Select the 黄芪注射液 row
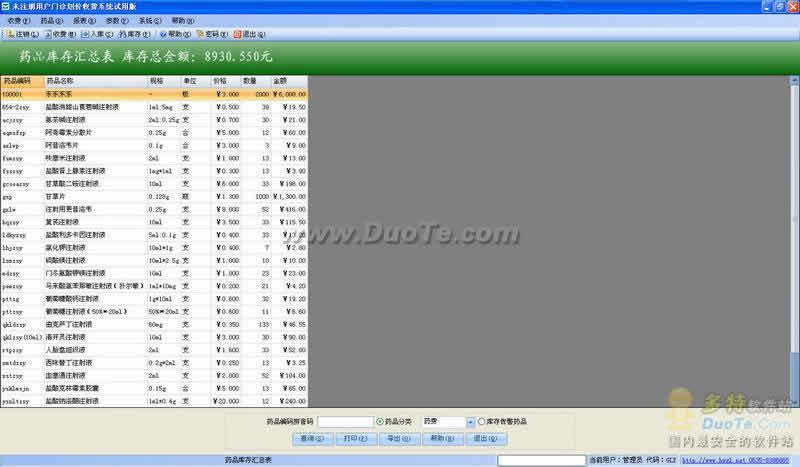Image resolution: width=800 pixels, height=467 pixels. [x=154, y=222]
